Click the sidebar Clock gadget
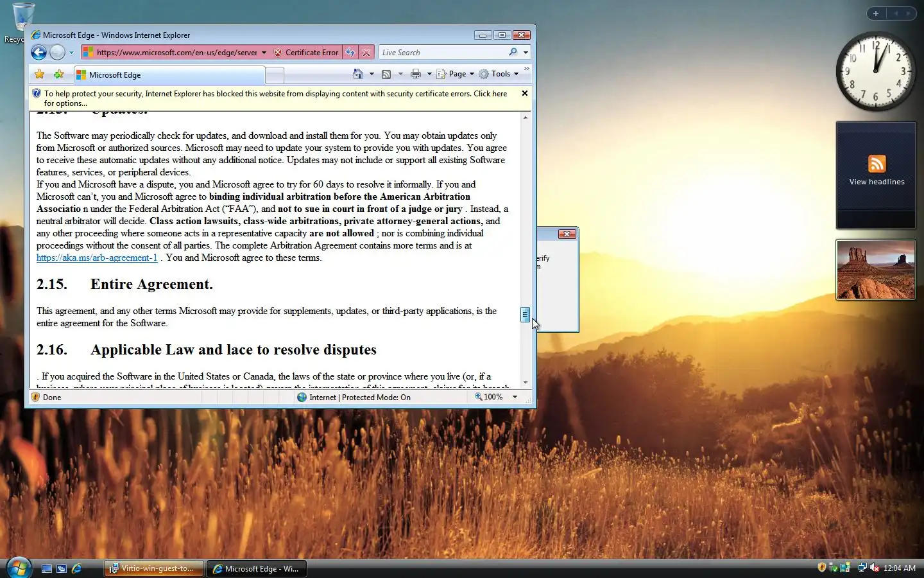Viewport: 924px width, 578px height. pyautogui.click(x=876, y=71)
